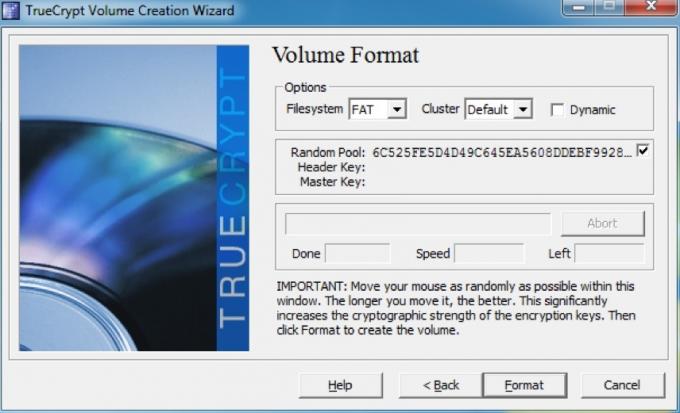Screen dimensions: 680x413
Task: Click the Speed value field
Action: tap(489, 253)
